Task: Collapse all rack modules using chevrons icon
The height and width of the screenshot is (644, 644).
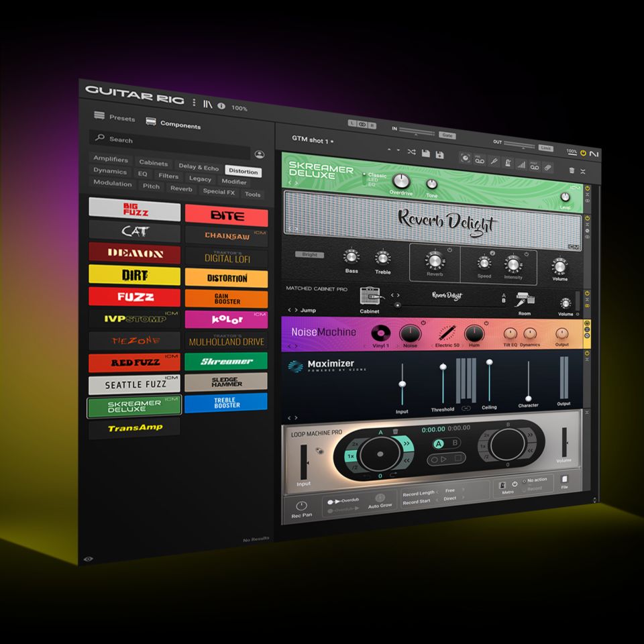Action: point(582,172)
